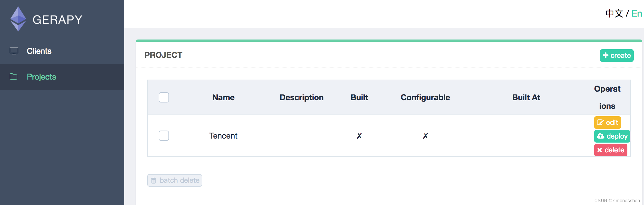Click the deploy cloud upload icon
Screen dimensions: 644x205
601,136
